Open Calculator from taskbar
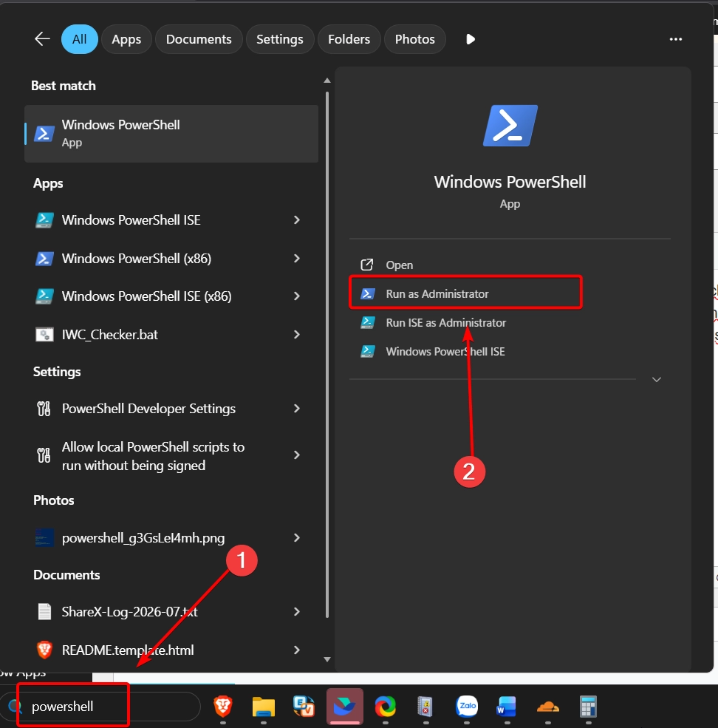 [x=588, y=707]
